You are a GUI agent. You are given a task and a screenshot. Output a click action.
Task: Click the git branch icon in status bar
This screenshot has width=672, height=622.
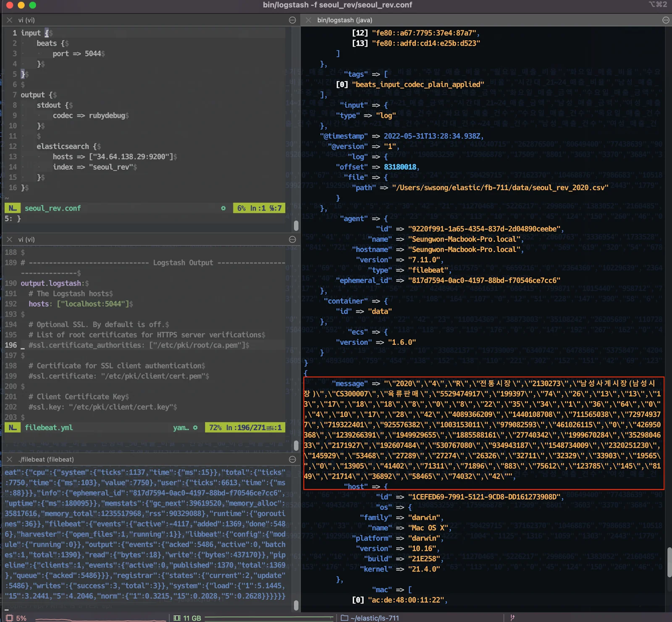(x=512, y=617)
